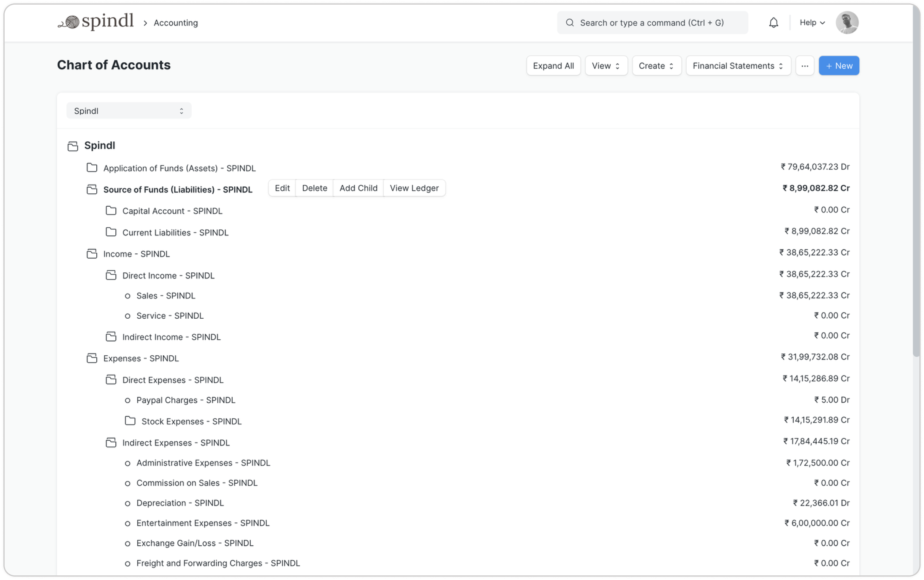Screen dimensions: 924x580
Task: Click the circle beside Service - SPINDL
Action: (x=127, y=316)
